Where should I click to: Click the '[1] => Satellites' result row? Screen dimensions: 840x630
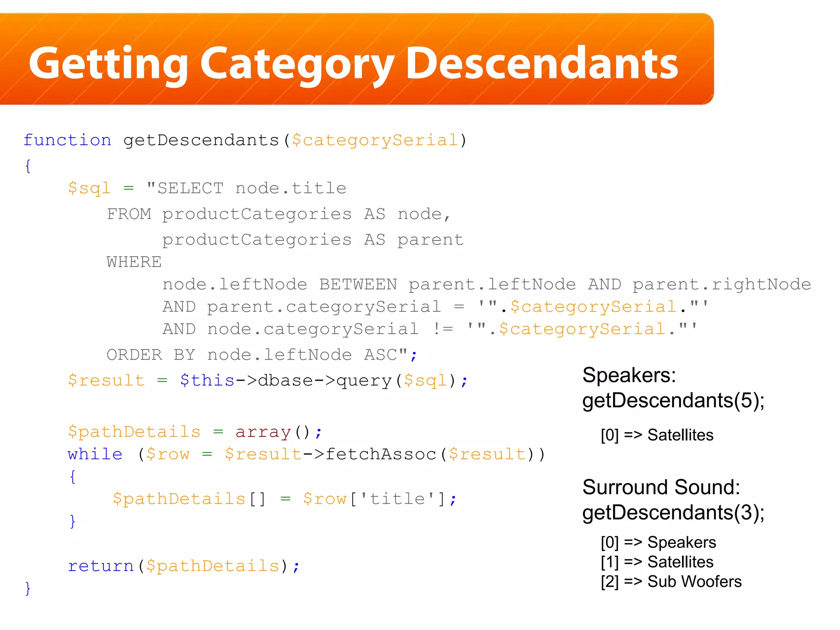click(657, 562)
